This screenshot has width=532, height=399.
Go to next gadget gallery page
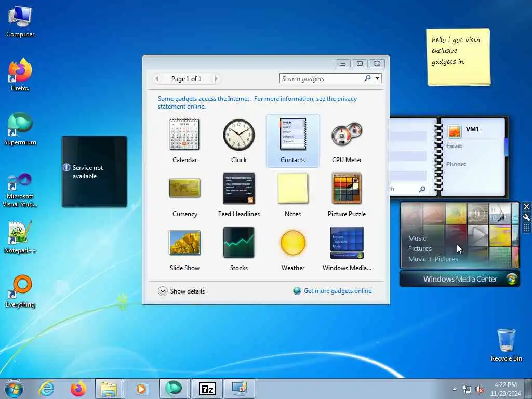click(x=216, y=79)
